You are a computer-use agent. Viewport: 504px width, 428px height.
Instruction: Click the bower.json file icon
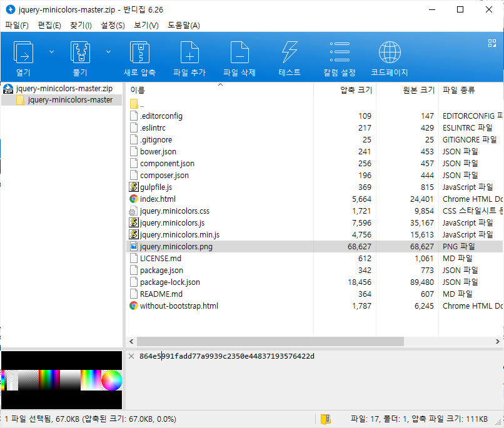click(x=134, y=151)
